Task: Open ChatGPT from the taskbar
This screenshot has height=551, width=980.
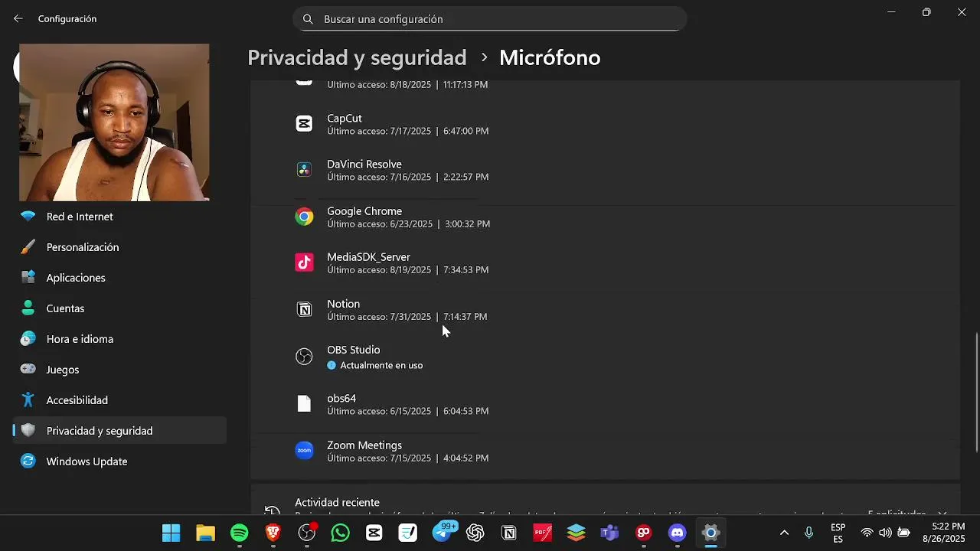Action: (475, 533)
